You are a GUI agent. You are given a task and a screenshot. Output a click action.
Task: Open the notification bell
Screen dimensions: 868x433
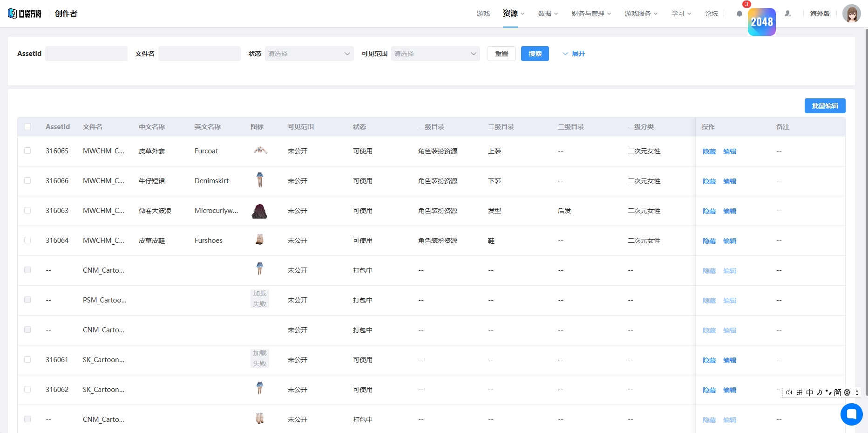739,14
